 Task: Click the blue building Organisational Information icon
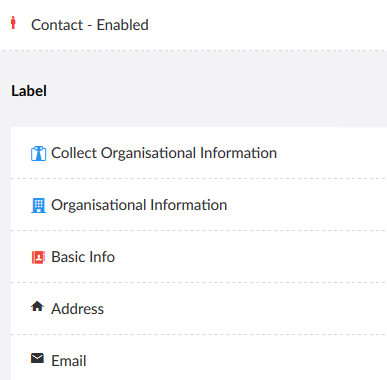(x=38, y=205)
